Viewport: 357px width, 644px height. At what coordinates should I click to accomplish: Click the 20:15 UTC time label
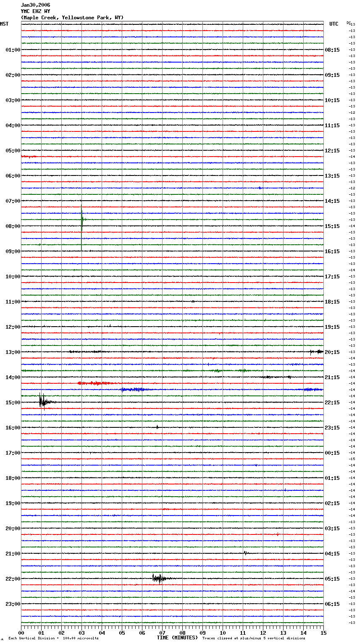(332, 352)
